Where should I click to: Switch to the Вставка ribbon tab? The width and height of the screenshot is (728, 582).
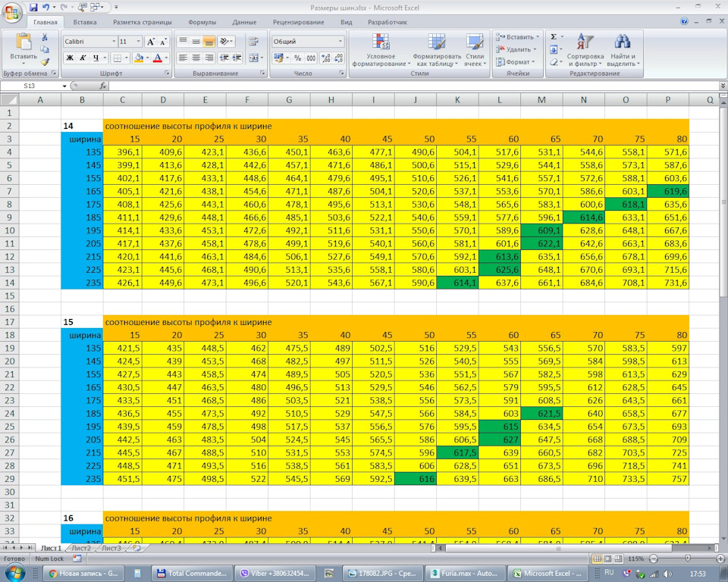[85, 22]
